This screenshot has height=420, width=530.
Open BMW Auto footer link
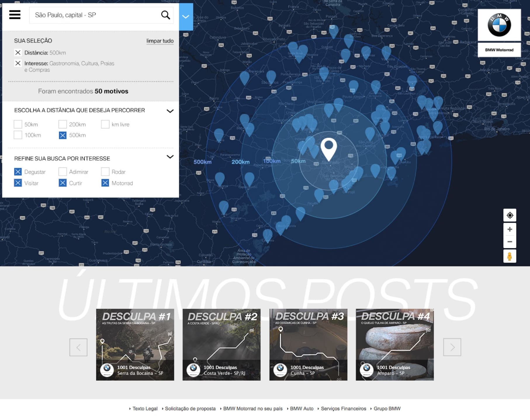(x=301, y=409)
